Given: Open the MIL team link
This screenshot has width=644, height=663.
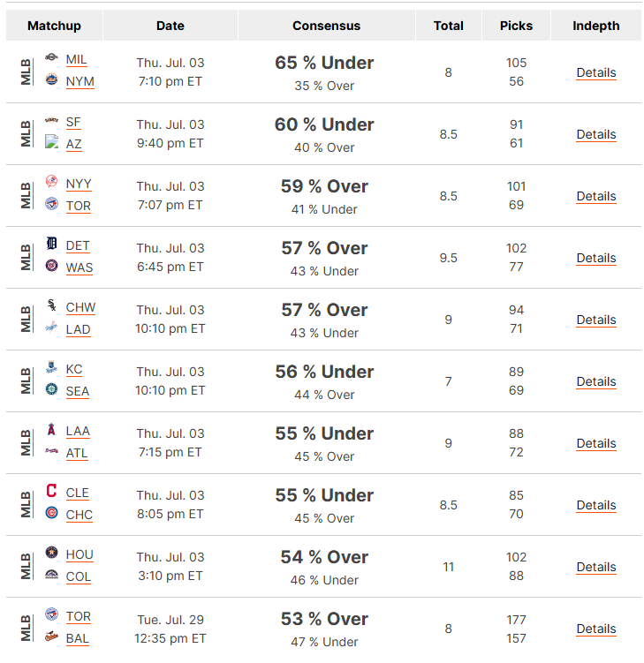Looking at the screenshot, I should (x=76, y=60).
